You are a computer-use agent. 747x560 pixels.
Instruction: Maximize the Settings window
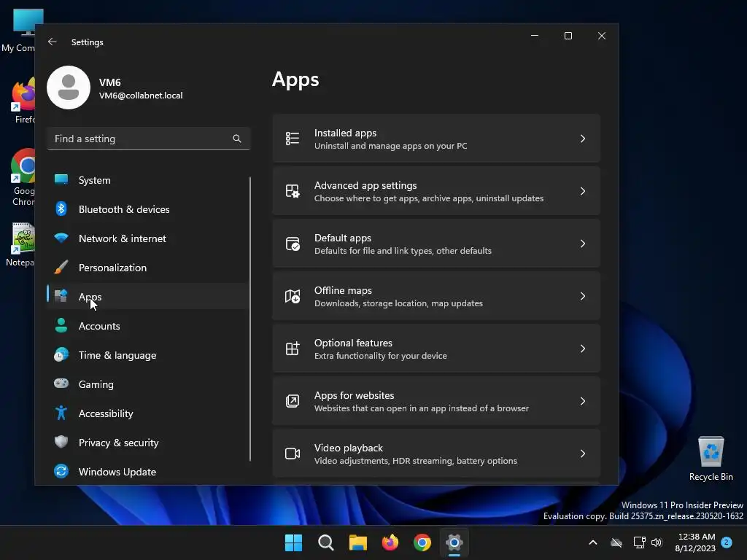coord(568,36)
